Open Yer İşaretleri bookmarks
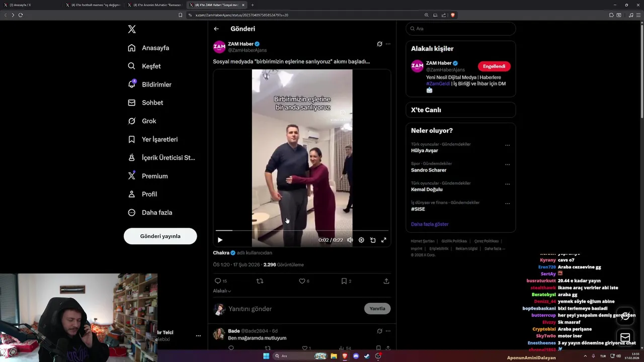644x362 pixels. tap(152, 139)
